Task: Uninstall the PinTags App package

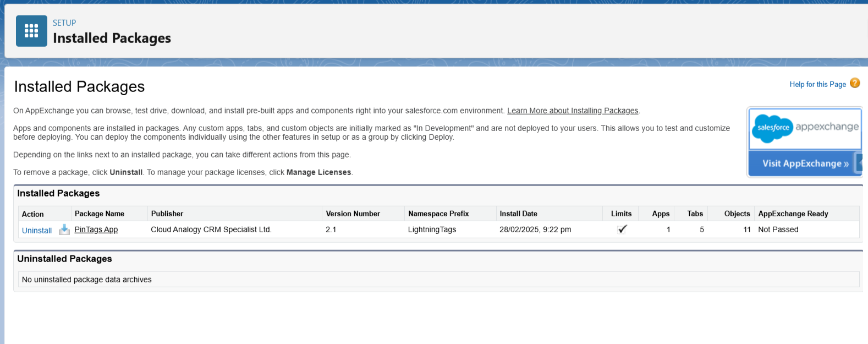Action: point(37,231)
